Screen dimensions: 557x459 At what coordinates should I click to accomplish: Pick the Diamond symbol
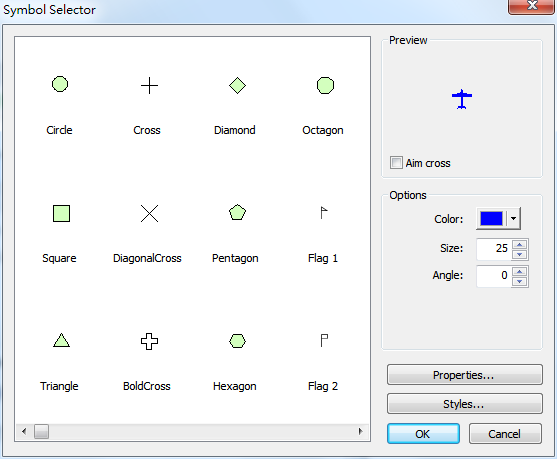tap(237, 86)
